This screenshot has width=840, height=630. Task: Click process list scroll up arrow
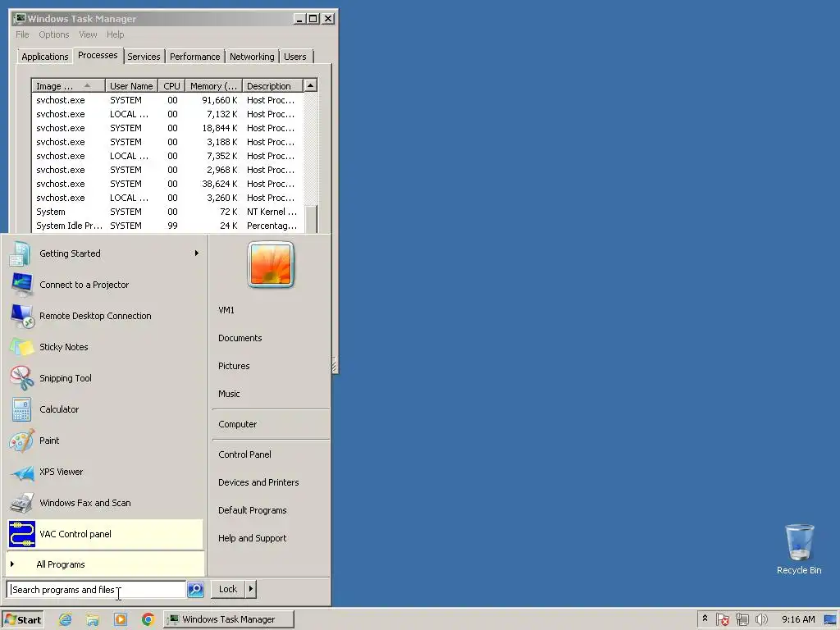tap(311, 85)
